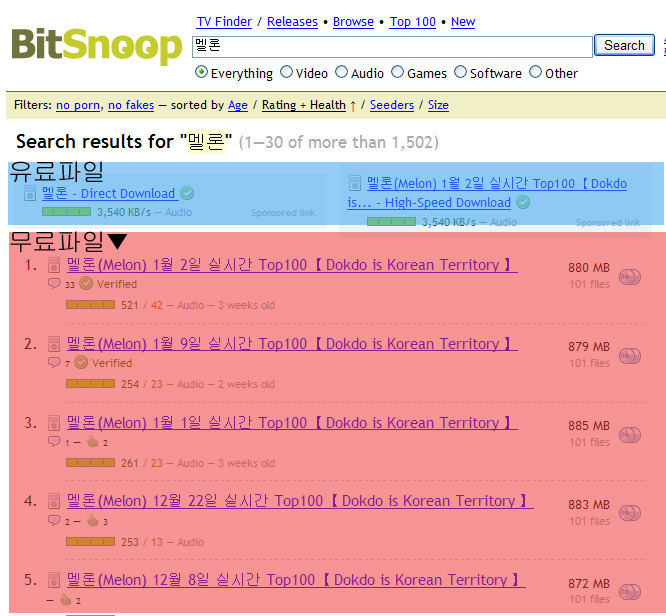The image size is (666, 616).
Task: Click the disc icon beside 880 MB
Action: [x=629, y=277]
